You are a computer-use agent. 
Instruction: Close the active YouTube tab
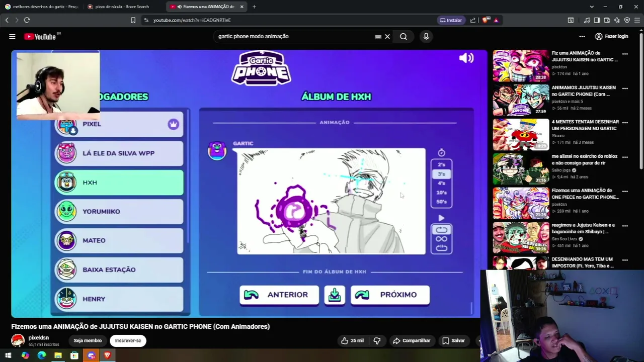(242, 7)
